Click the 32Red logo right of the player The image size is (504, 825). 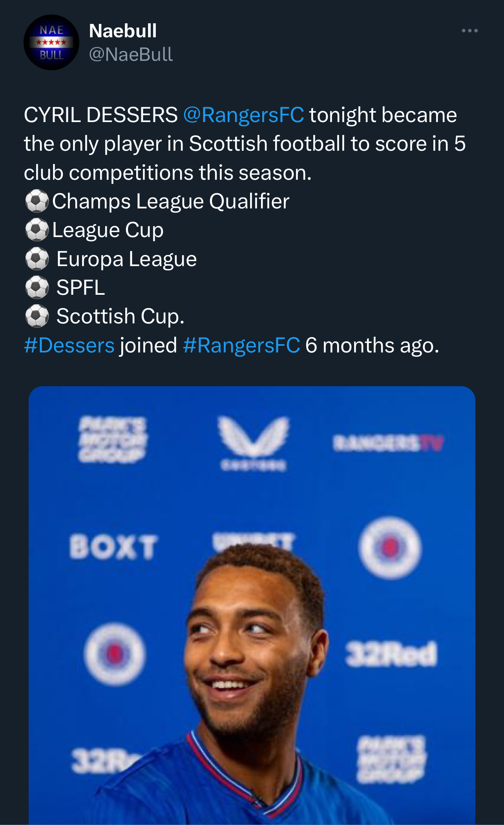click(x=391, y=654)
